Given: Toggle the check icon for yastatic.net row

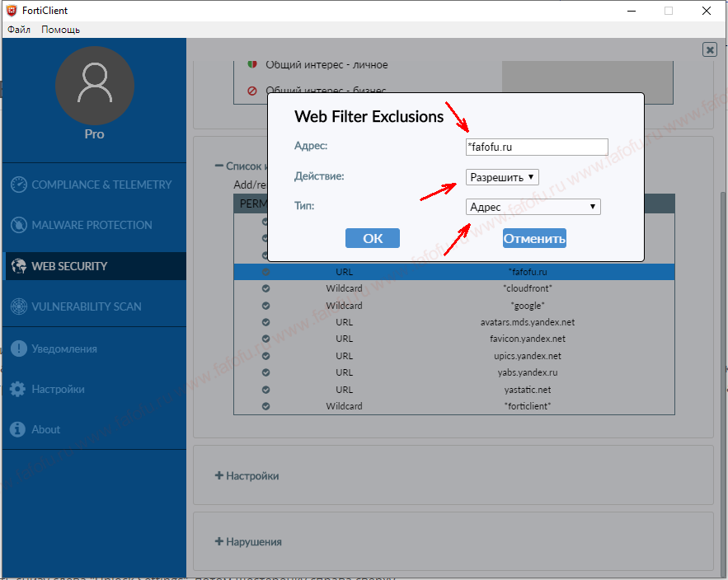Looking at the screenshot, I should 265,390.
